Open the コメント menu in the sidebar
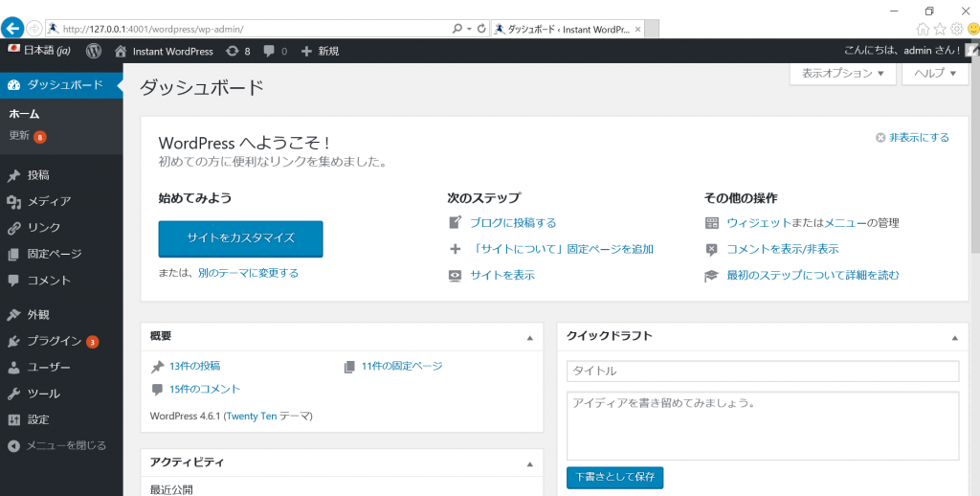This screenshot has width=980, height=496. (61, 281)
